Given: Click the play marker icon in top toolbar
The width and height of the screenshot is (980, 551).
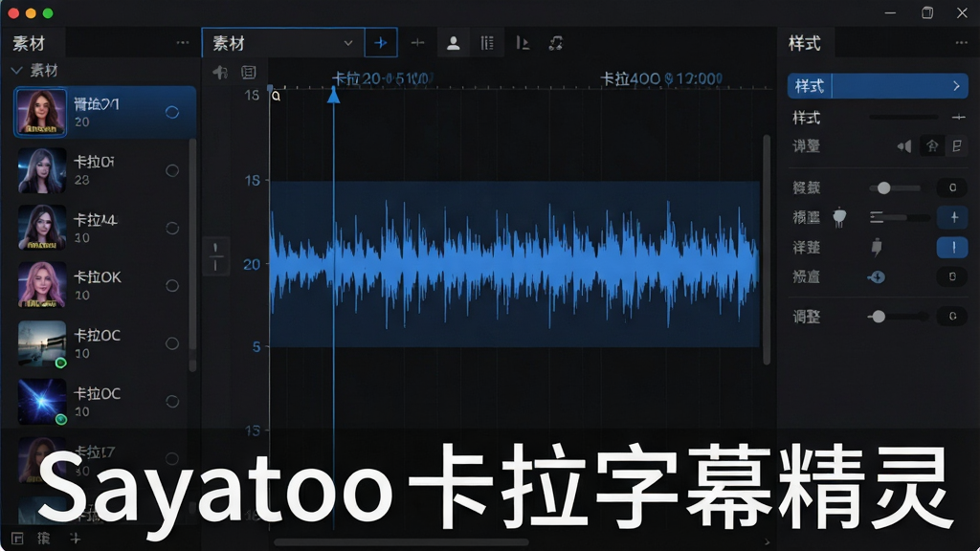Looking at the screenshot, I should 523,42.
